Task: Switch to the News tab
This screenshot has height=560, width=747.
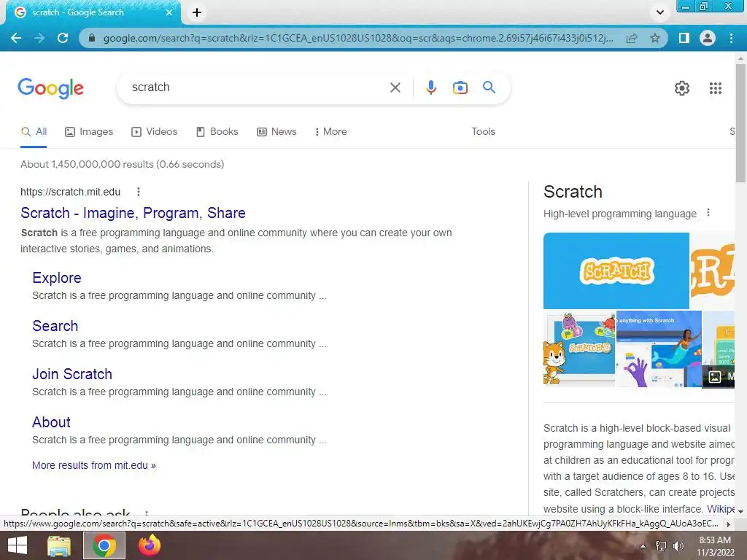Action: (276, 131)
